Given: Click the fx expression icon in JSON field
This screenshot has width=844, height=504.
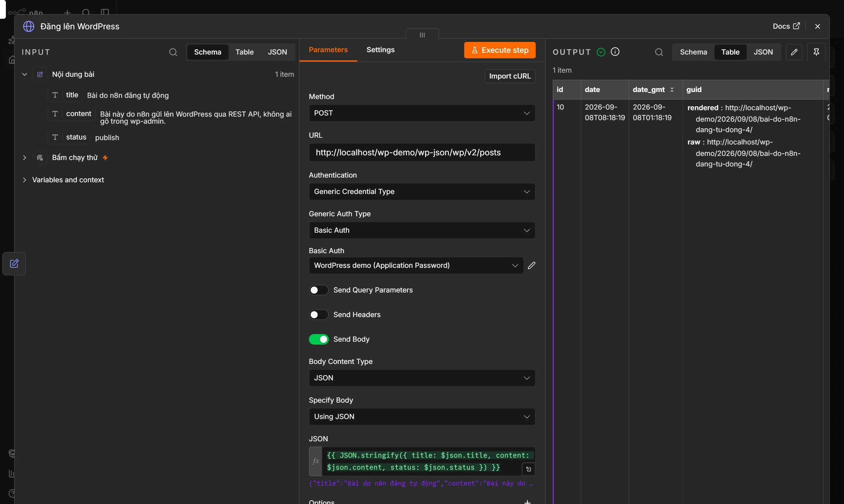Looking at the screenshot, I should coord(316,461).
